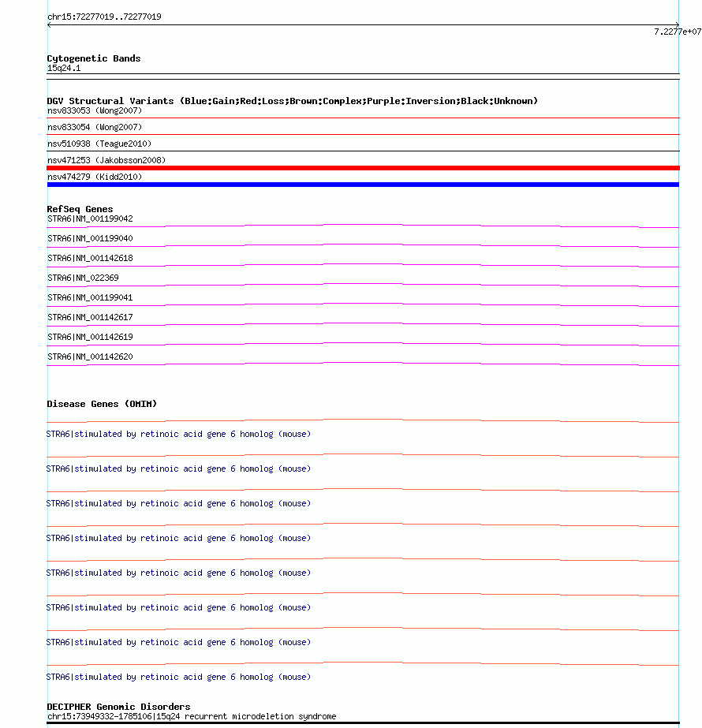Click the black DECIPHER microdeletion bar
Screen dimensions: 702x728
pos(363,723)
